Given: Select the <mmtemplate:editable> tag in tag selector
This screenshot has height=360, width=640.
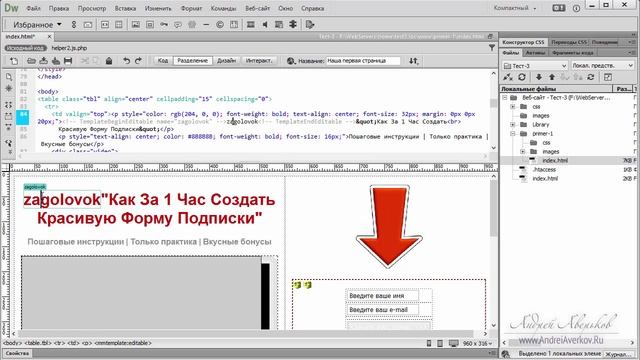Looking at the screenshot, I should (x=124, y=343).
